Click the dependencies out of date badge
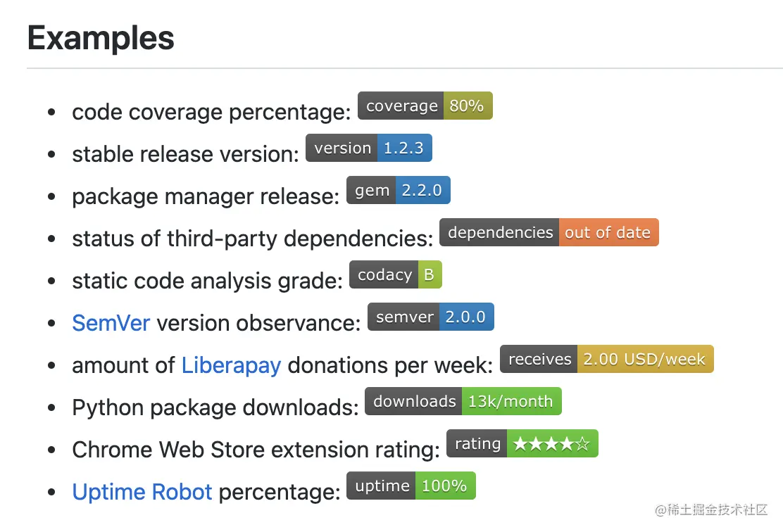 (x=549, y=233)
